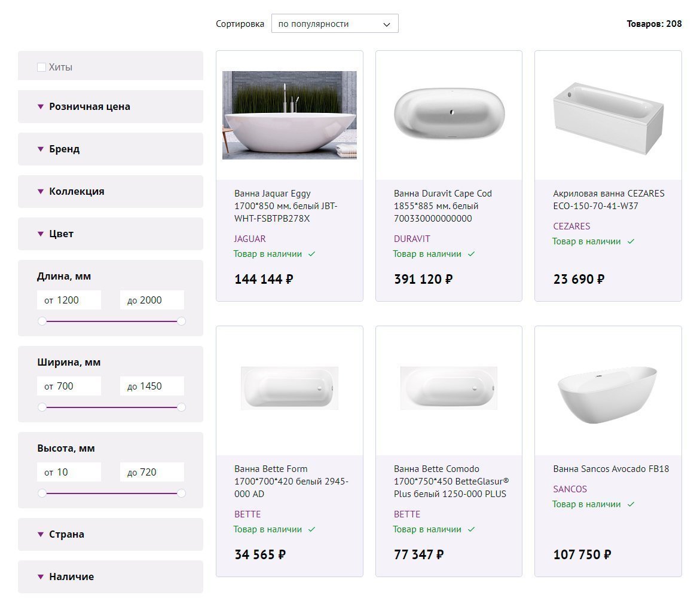Image resolution: width=700 pixels, height=604 pixels.
Task: Open Ванна Bette Form product title
Action: tap(291, 482)
